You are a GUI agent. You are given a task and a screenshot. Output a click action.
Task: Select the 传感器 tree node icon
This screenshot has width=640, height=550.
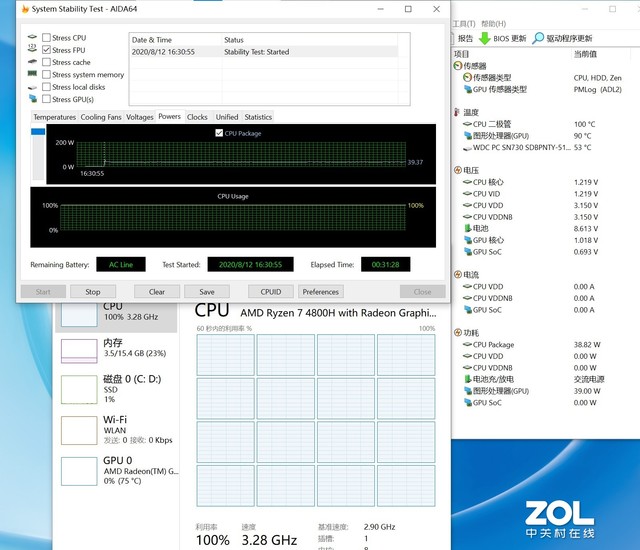click(x=458, y=65)
